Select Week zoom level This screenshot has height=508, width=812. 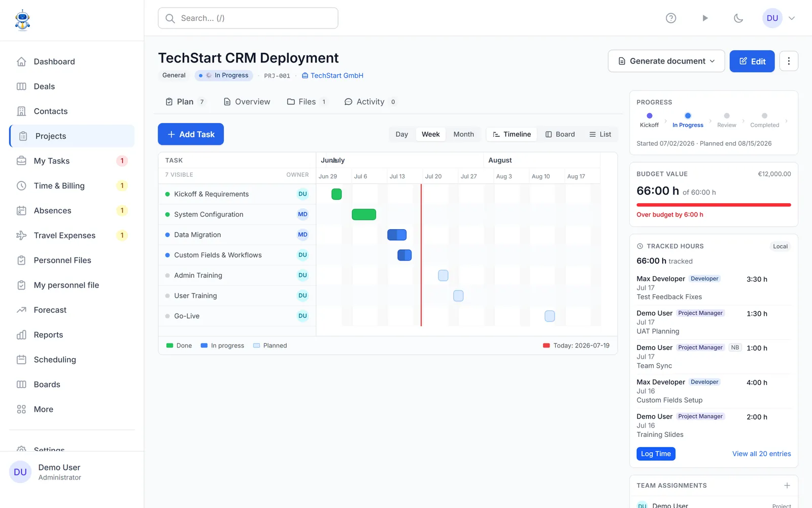click(x=430, y=134)
